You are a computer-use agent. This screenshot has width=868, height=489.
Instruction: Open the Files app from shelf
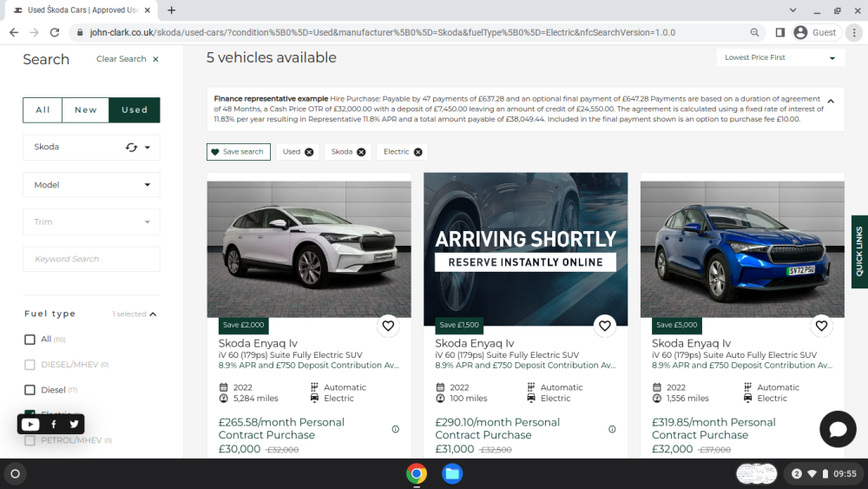tap(451, 473)
